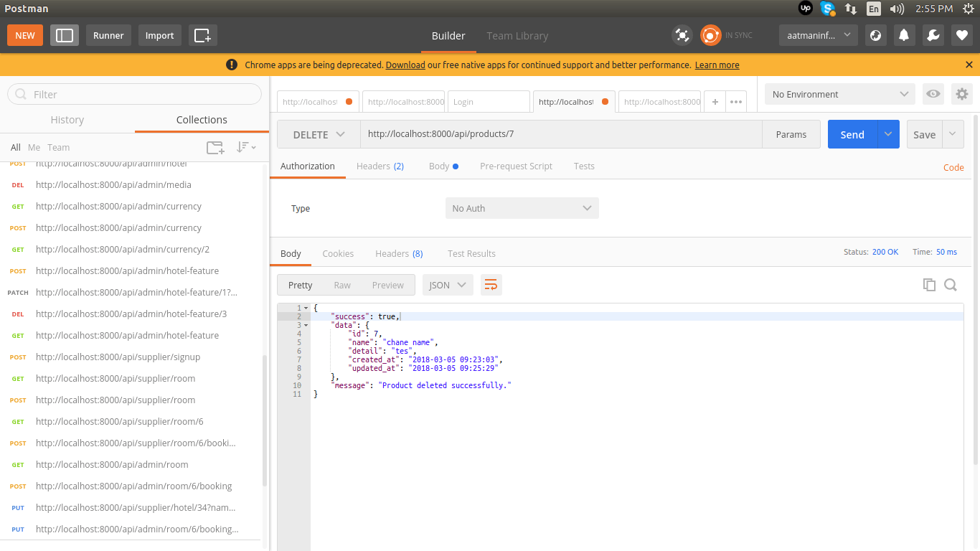Image resolution: width=980 pixels, height=551 pixels.
Task: Click the orange sync status icon
Action: 710,35
